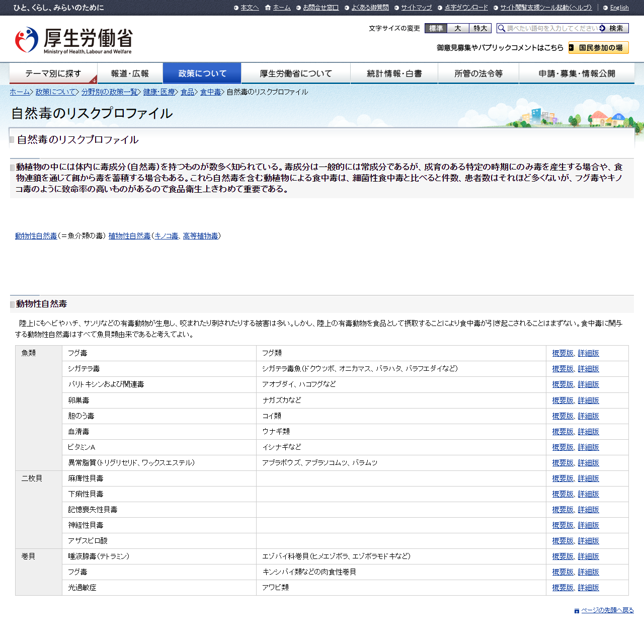Open the 政策について navigation tab

tap(202, 73)
